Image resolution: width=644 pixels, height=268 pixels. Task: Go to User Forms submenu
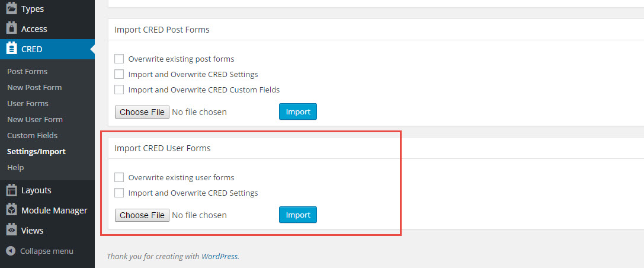coord(27,104)
